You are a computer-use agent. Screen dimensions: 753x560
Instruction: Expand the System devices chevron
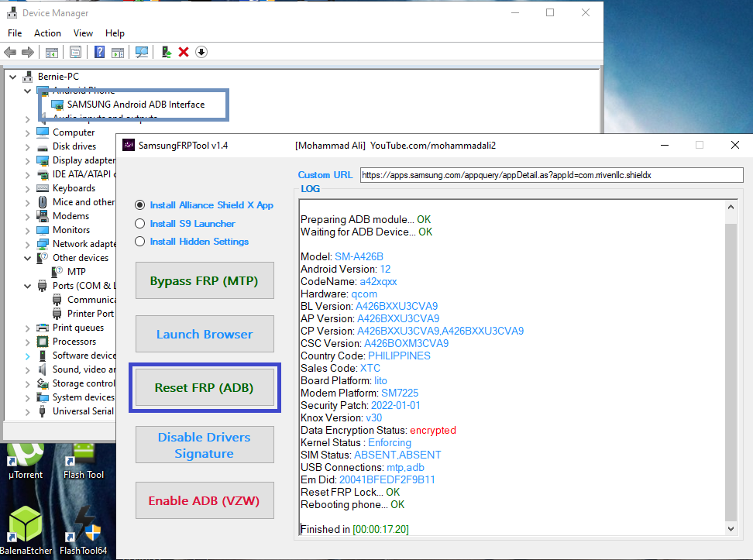(27, 397)
